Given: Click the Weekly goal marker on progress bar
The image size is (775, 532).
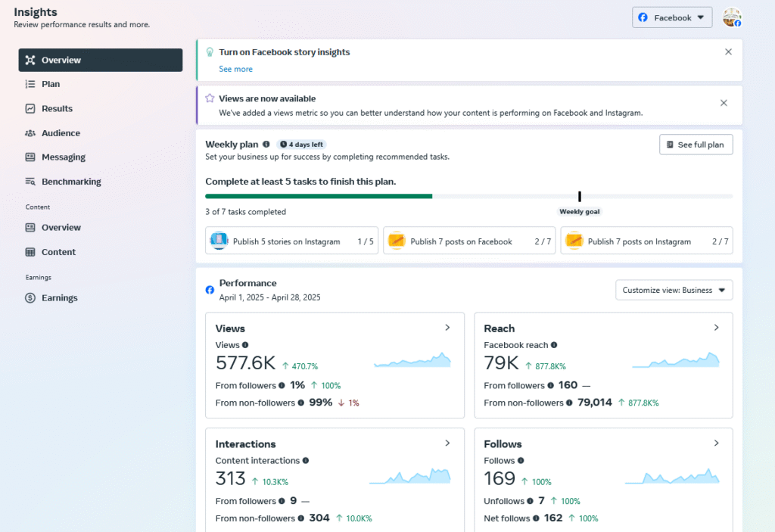Looking at the screenshot, I should 580,197.
